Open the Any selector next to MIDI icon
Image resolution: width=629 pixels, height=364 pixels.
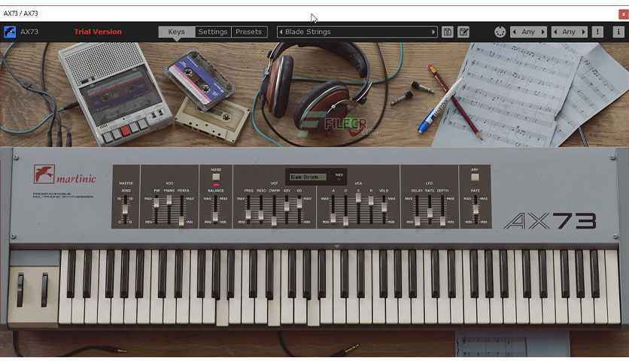click(x=529, y=32)
